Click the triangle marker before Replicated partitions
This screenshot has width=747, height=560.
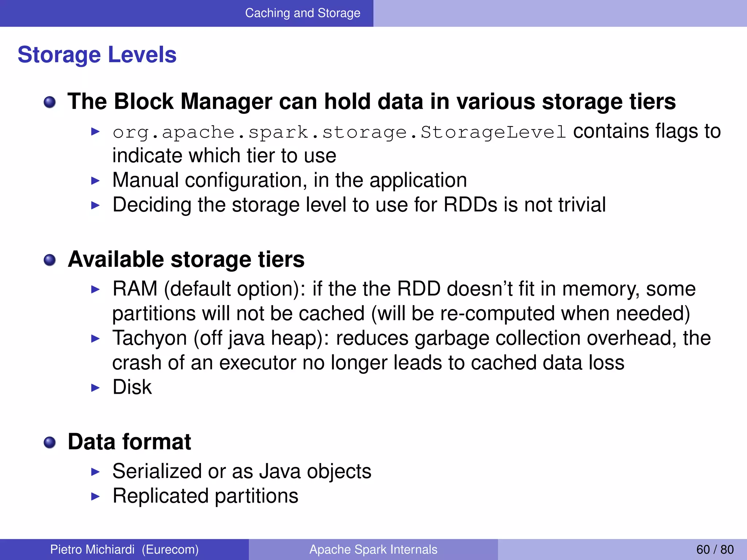point(95,496)
